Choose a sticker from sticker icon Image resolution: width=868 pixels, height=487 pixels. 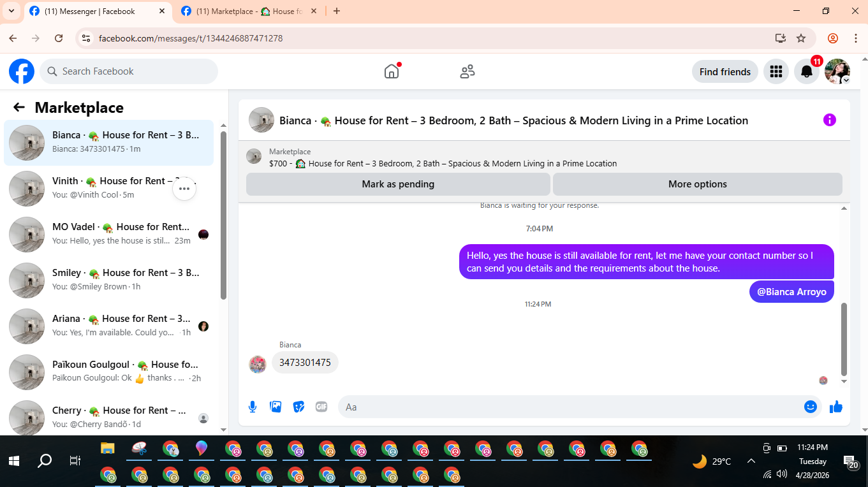298,407
